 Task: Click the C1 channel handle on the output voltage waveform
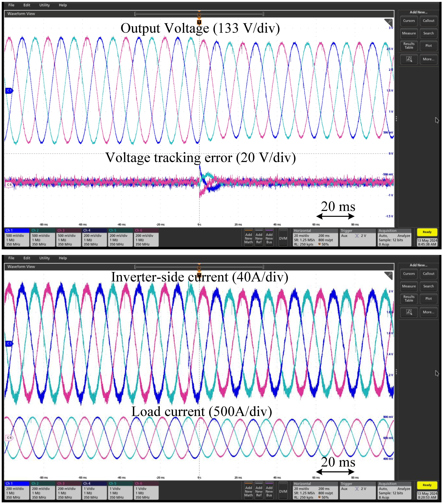pyautogui.click(x=9, y=91)
